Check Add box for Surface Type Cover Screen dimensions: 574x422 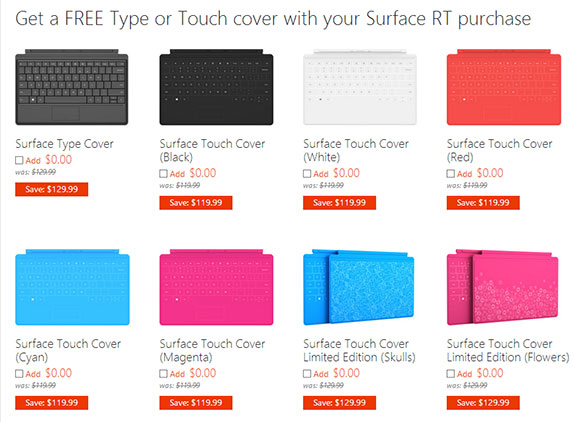tap(19, 160)
